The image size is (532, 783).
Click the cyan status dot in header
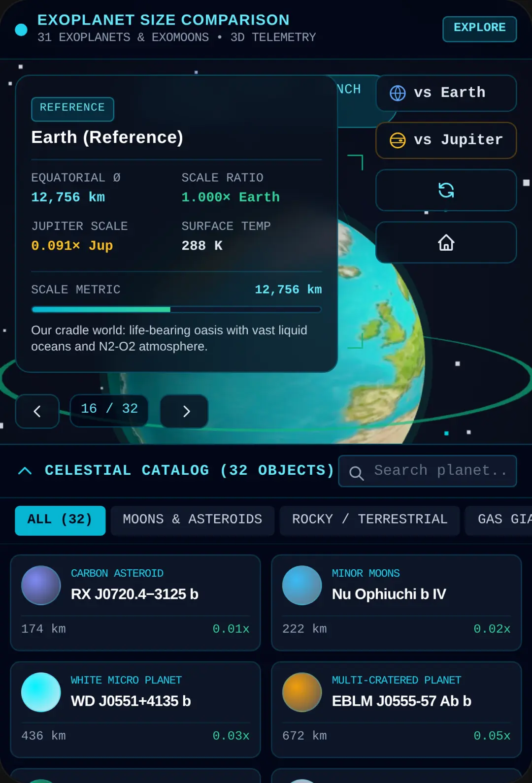click(21, 30)
